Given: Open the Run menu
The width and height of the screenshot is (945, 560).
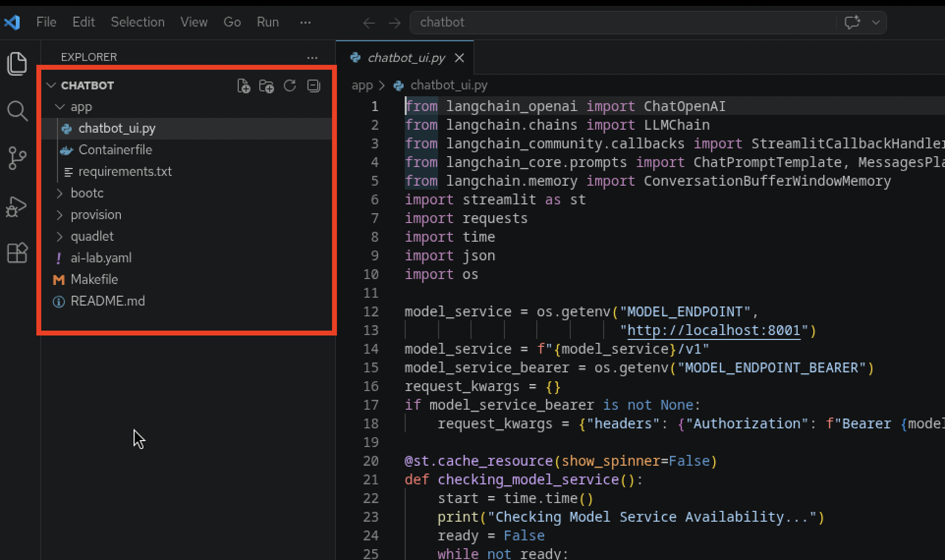Looking at the screenshot, I should [x=268, y=22].
